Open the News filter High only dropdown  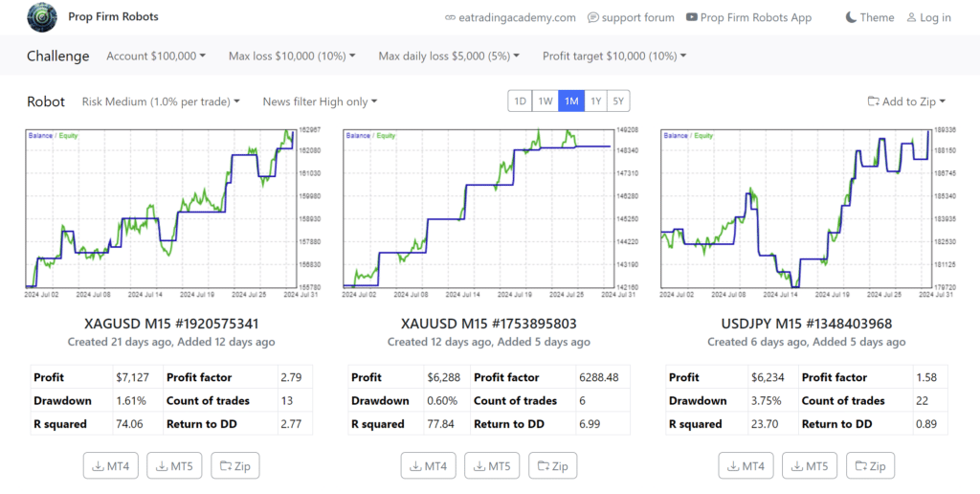click(320, 101)
